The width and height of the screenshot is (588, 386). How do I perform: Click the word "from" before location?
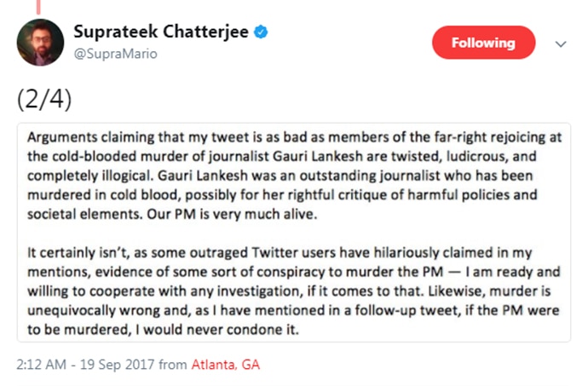coord(172,364)
